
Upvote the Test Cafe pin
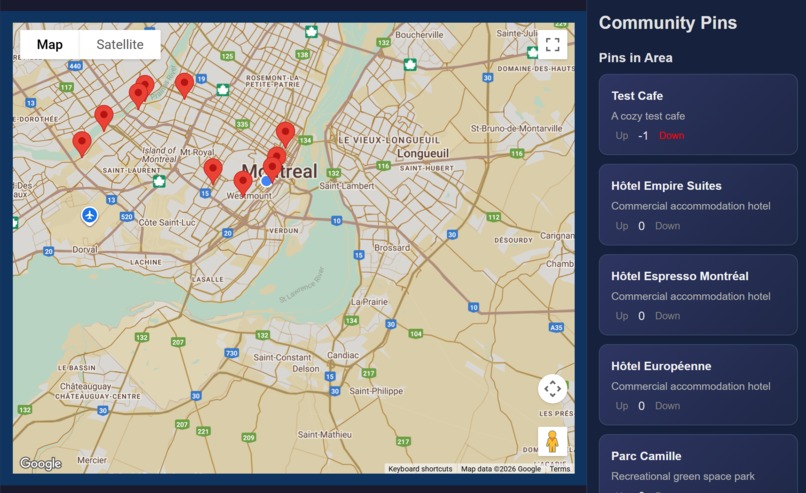[622, 136]
